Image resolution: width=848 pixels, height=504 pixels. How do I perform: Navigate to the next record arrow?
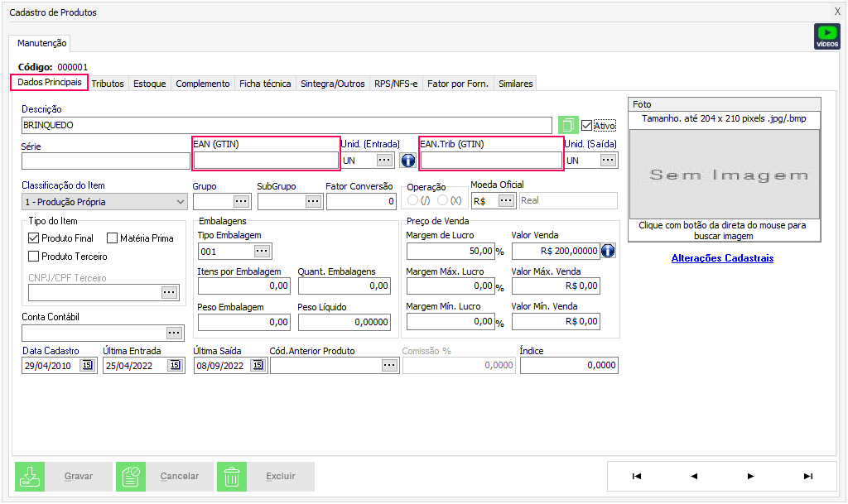pyautogui.click(x=750, y=476)
